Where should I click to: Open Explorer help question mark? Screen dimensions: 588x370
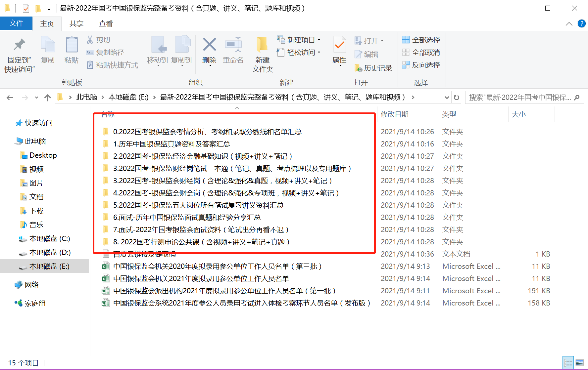click(581, 23)
